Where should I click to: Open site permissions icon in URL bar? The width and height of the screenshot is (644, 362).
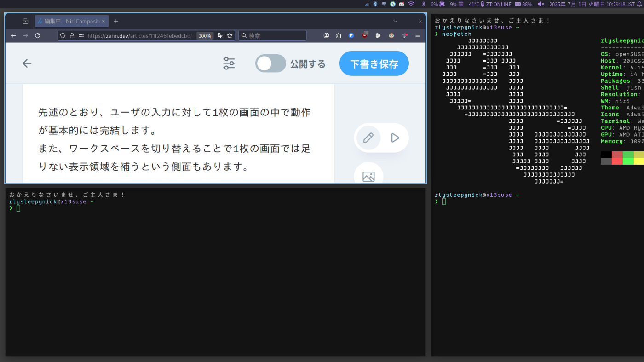pyautogui.click(x=81, y=35)
